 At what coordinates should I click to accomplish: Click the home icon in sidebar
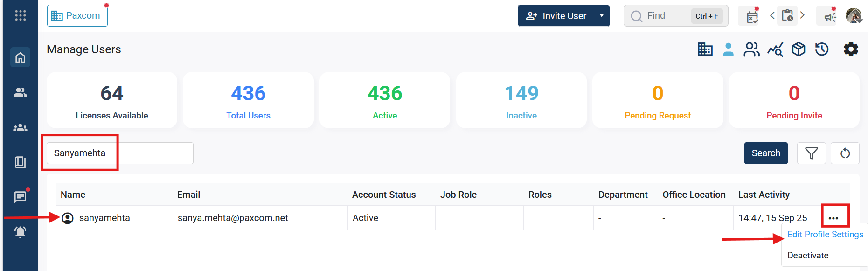tap(20, 57)
